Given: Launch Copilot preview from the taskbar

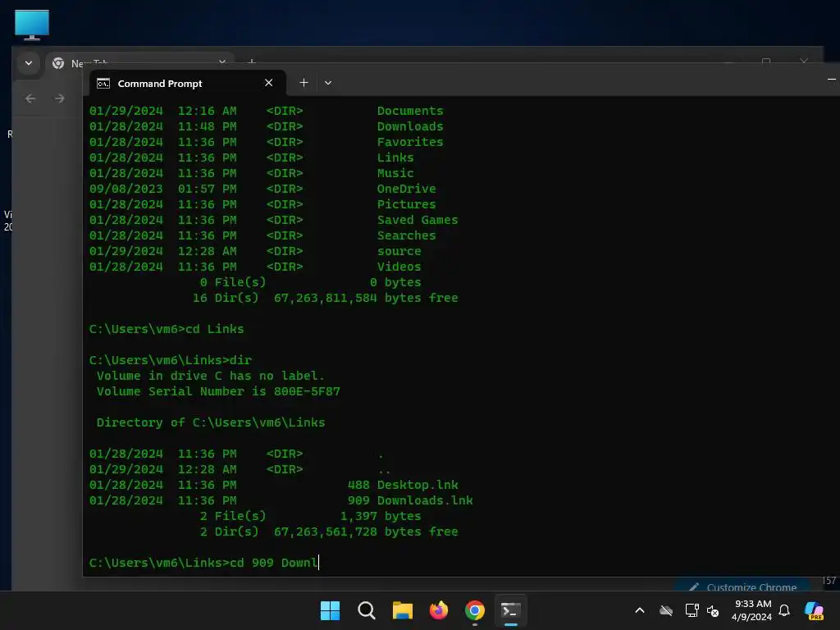Looking at the screenshot, I should 814,610.
